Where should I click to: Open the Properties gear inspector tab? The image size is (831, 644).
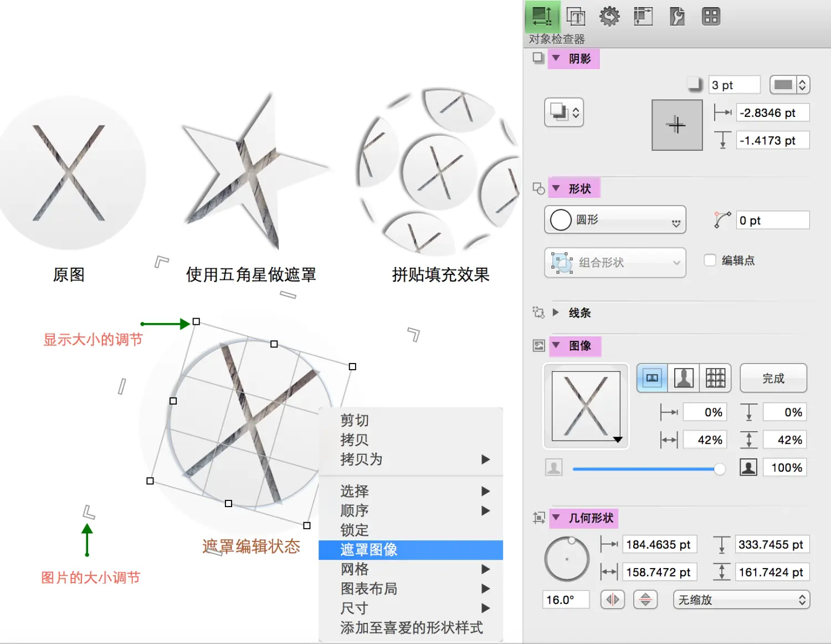(609, 16)
